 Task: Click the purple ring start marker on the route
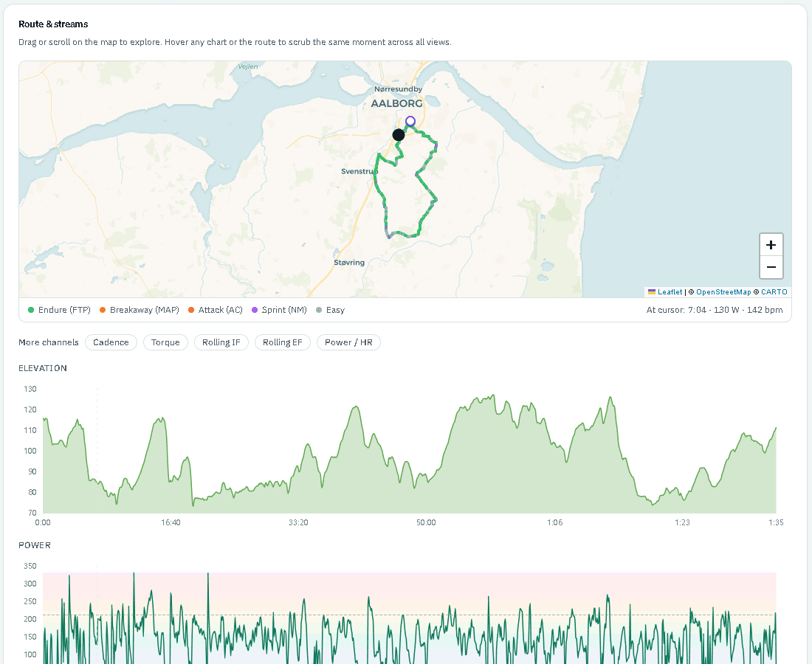pos(410,121)
